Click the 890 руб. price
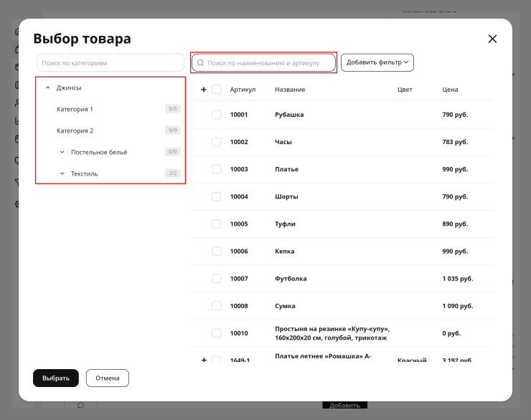Image resolution: width=531 pixels, height=420 pixels. pos(455,224)
